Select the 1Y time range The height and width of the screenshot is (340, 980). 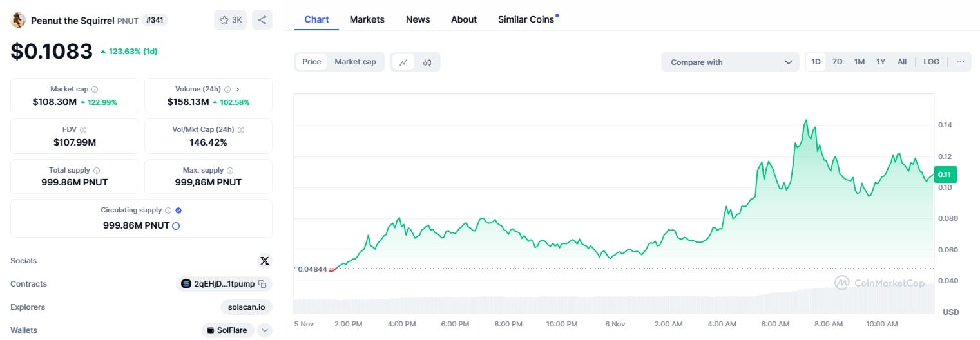coord(881,62)
